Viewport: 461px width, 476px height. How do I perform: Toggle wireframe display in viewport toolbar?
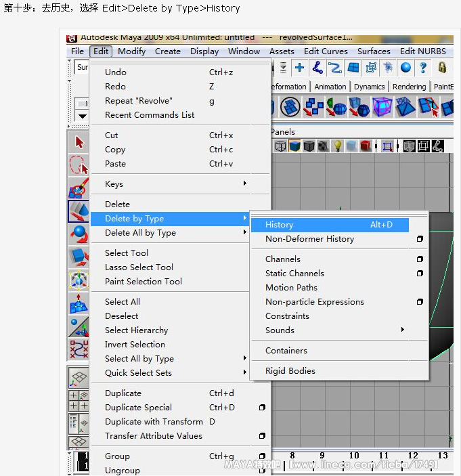(x=280, y=146)
